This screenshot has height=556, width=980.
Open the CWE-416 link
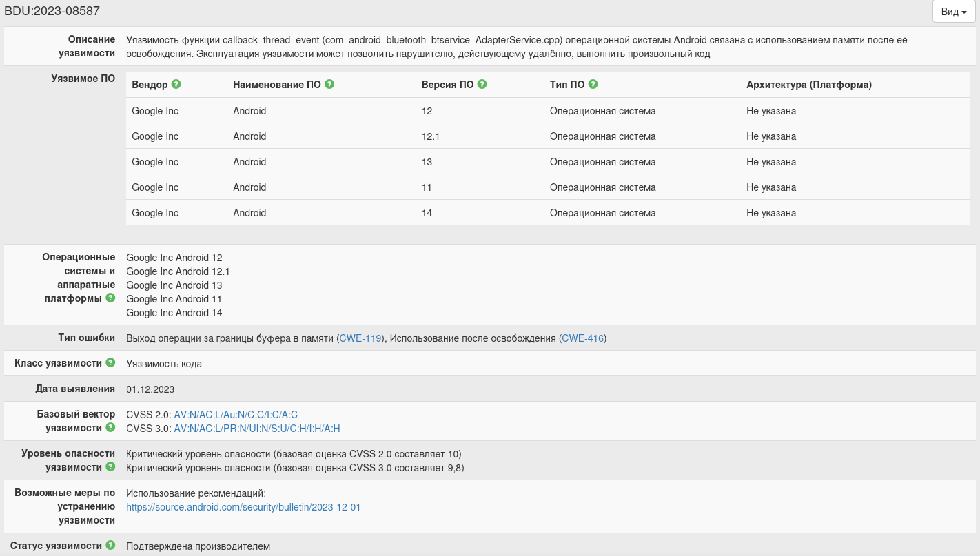coord(582,338)
